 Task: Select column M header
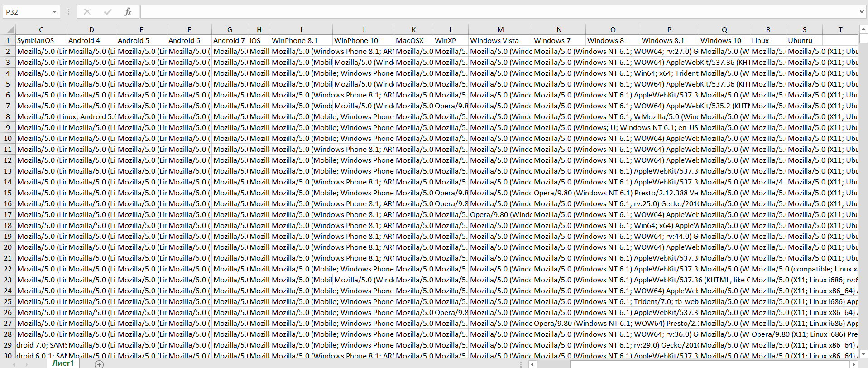pos(500,30)
